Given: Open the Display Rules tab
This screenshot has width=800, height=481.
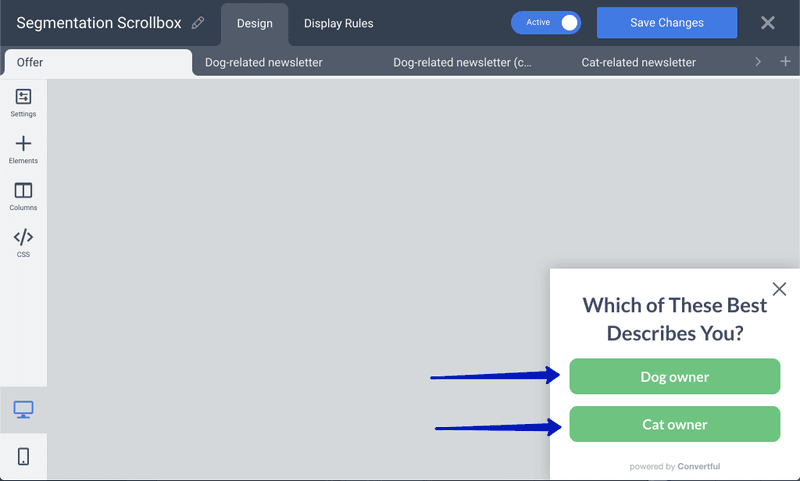Looking at the screenshot, I should 339,24.
